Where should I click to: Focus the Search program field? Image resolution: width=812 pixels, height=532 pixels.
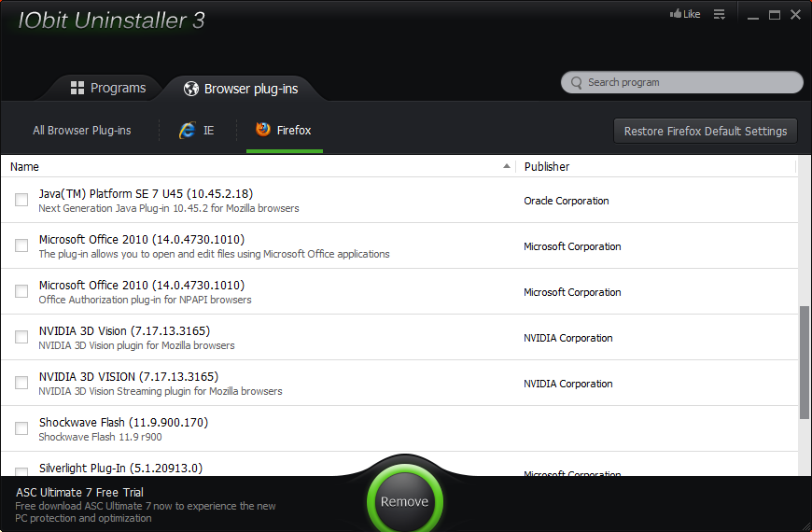682,82
